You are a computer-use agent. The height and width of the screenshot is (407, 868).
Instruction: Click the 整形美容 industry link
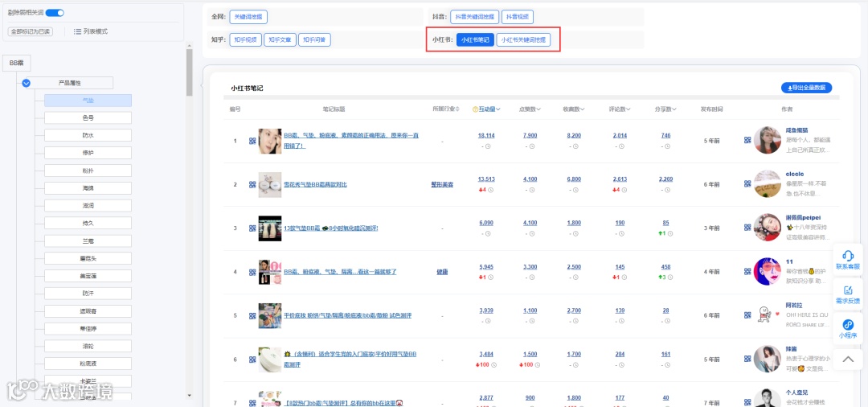(x=442, y=184)
